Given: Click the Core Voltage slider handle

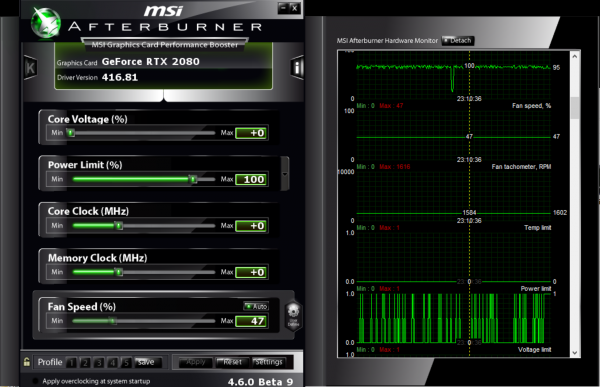Looking at the screenshot, I should pos(71,133).
